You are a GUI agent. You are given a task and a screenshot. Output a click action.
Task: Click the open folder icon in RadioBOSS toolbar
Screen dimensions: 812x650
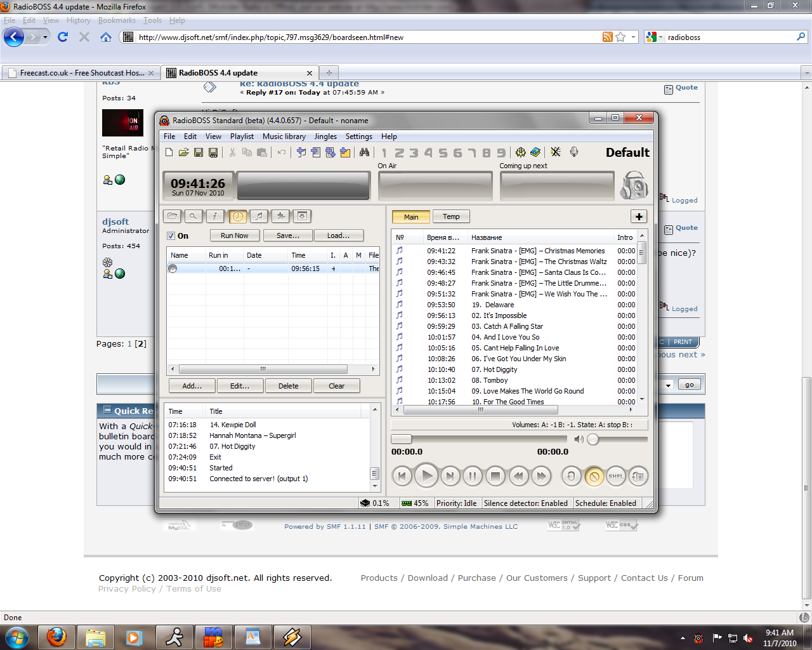click(183, 152)
